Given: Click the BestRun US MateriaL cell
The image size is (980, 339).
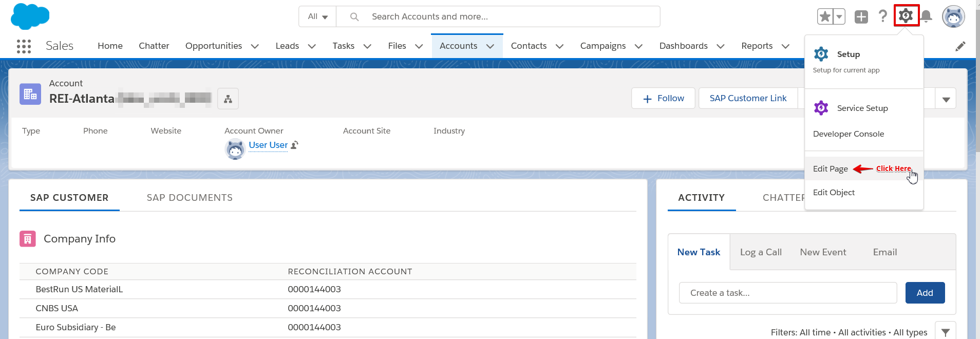Looking at the screenshot, I should pos(79,289).
